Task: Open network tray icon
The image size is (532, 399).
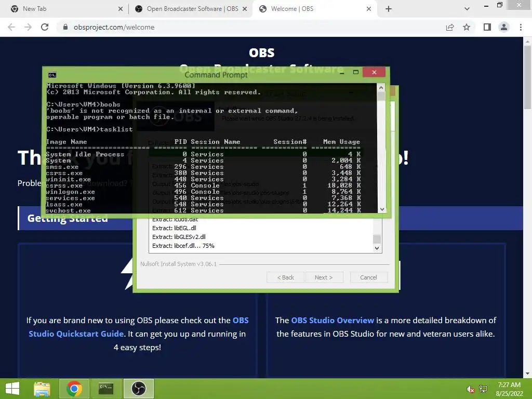Action: click(x=483, y=389)
